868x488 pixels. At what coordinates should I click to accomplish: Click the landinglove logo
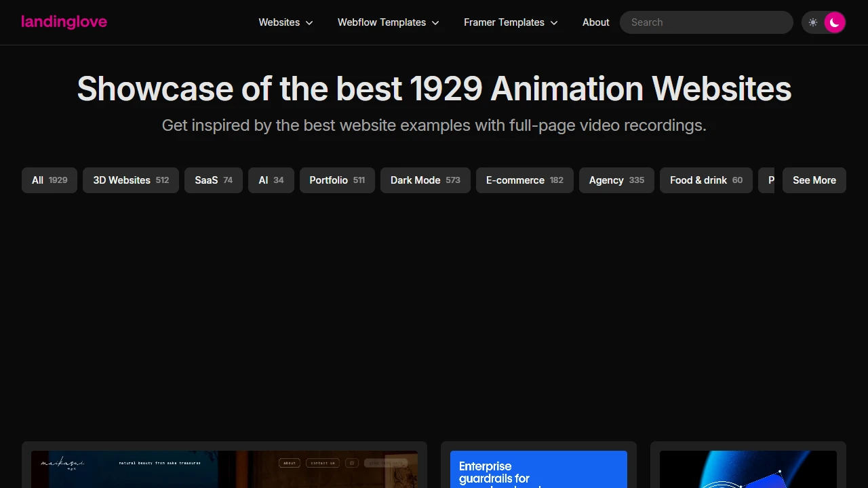(x=64, y=22)
